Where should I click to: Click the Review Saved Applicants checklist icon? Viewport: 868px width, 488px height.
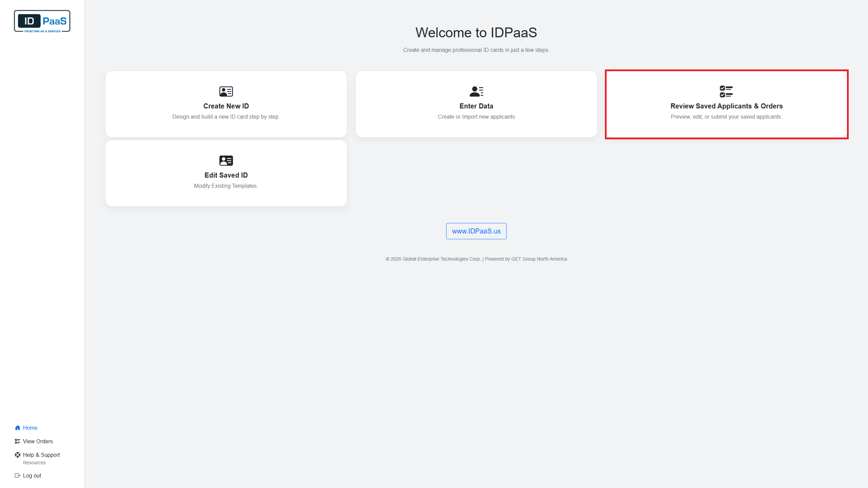(726, 91)
